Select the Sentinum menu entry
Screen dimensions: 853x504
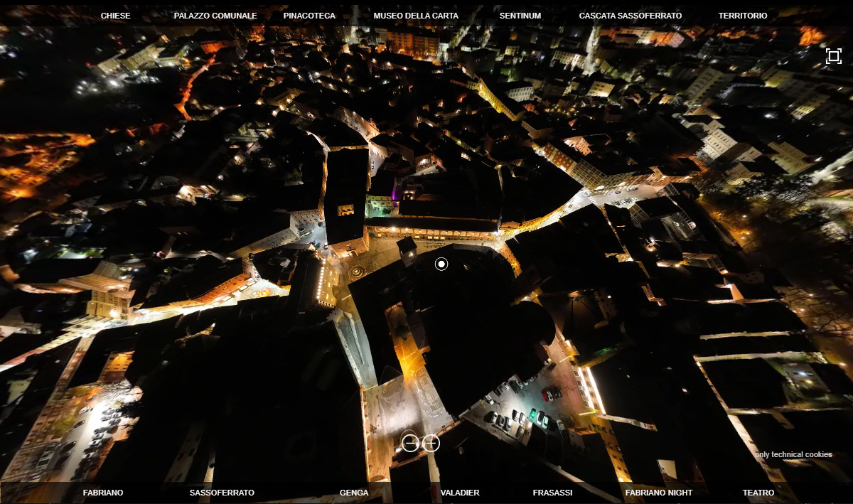pyautogui.click(x=520, y=16)
